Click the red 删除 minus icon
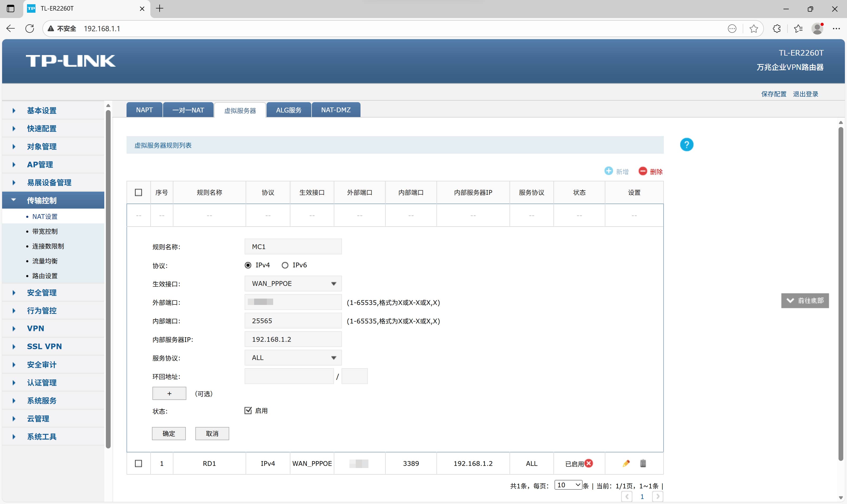 click(x=643, y=171)
